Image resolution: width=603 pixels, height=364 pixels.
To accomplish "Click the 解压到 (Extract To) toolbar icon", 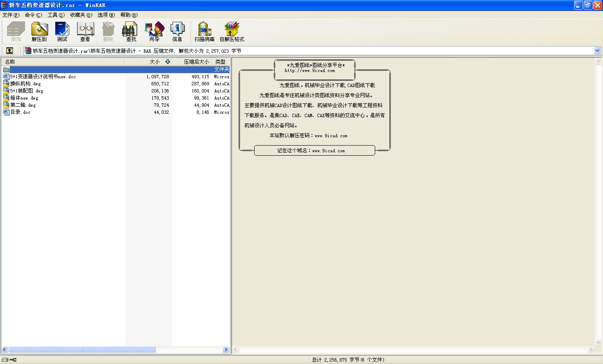I will pos(39,31).
